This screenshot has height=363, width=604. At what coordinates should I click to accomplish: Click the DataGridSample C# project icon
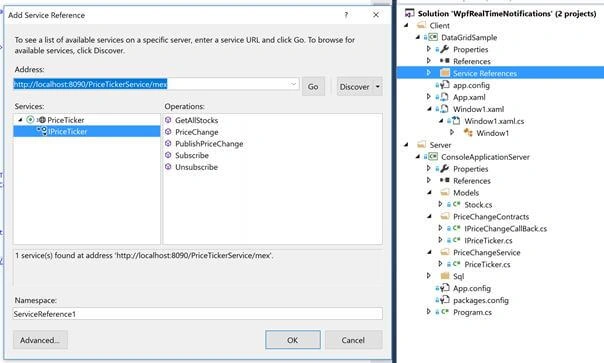coord(433,37)
